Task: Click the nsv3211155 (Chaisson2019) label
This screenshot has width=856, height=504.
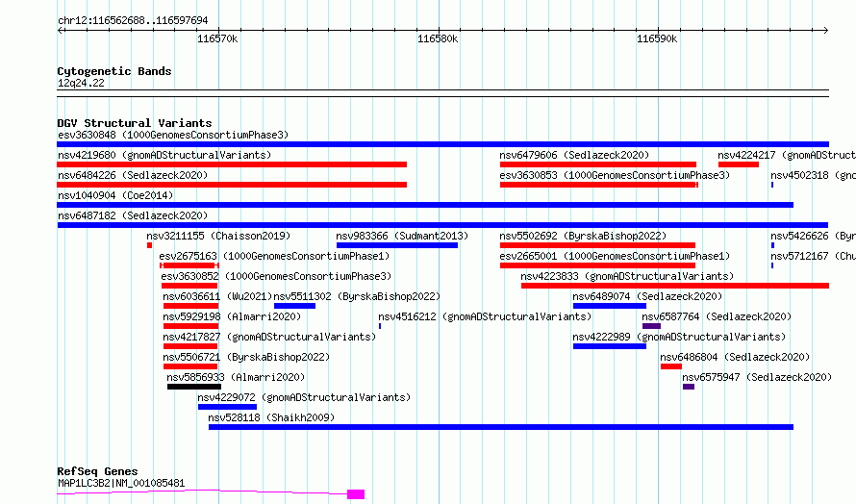Action: [x=218, y=236]
